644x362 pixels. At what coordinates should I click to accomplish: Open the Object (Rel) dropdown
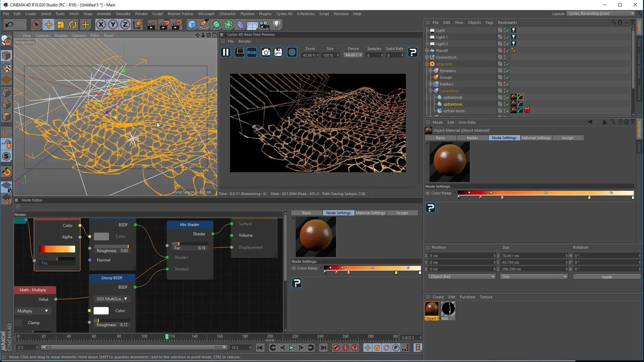[x=462, y=277]
